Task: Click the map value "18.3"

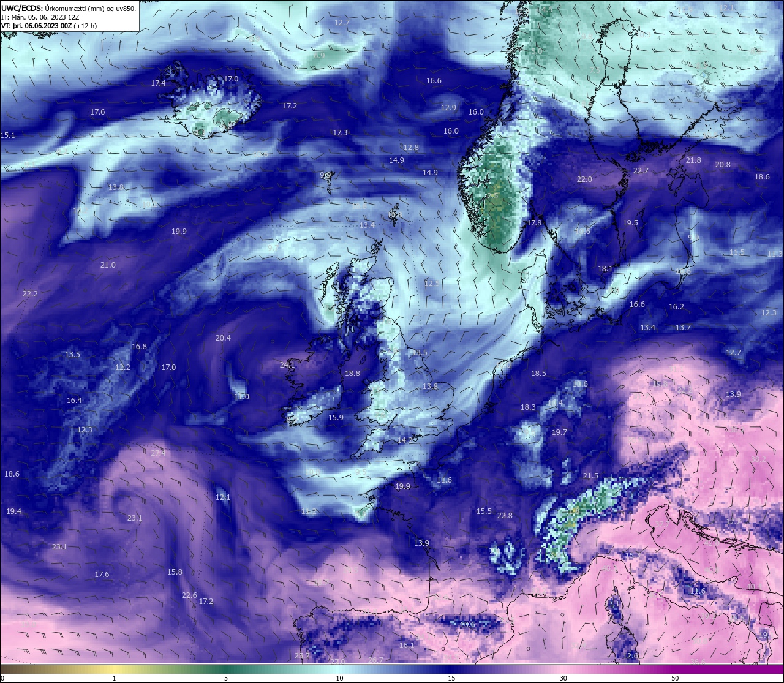Action: [x=528, y=407]
